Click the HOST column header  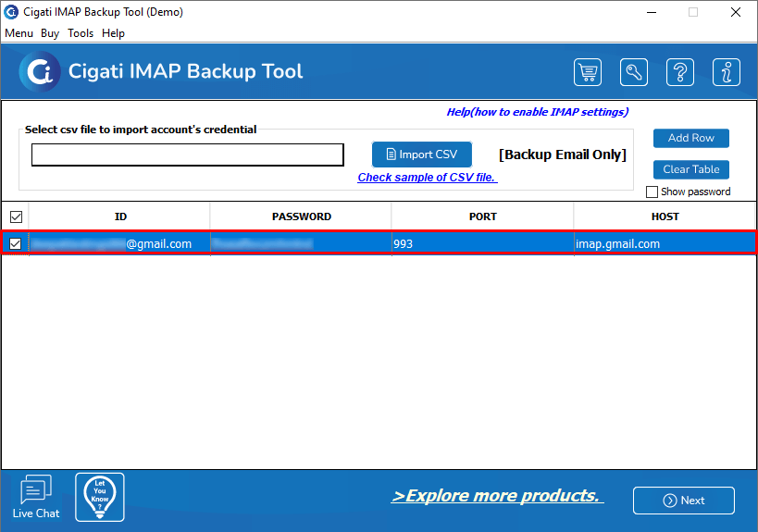click(665, 217)
